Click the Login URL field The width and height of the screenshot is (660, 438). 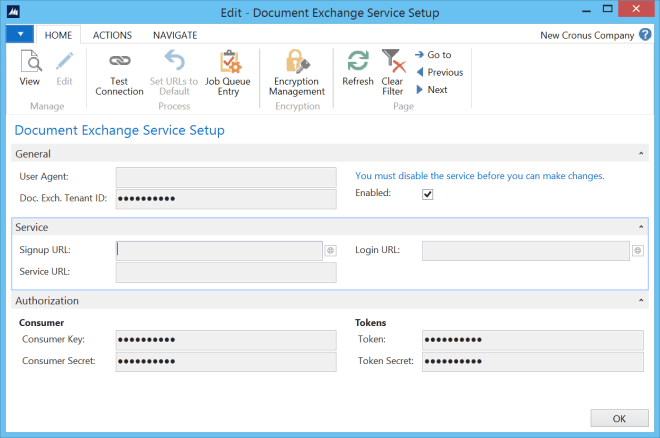pos(526,251)
